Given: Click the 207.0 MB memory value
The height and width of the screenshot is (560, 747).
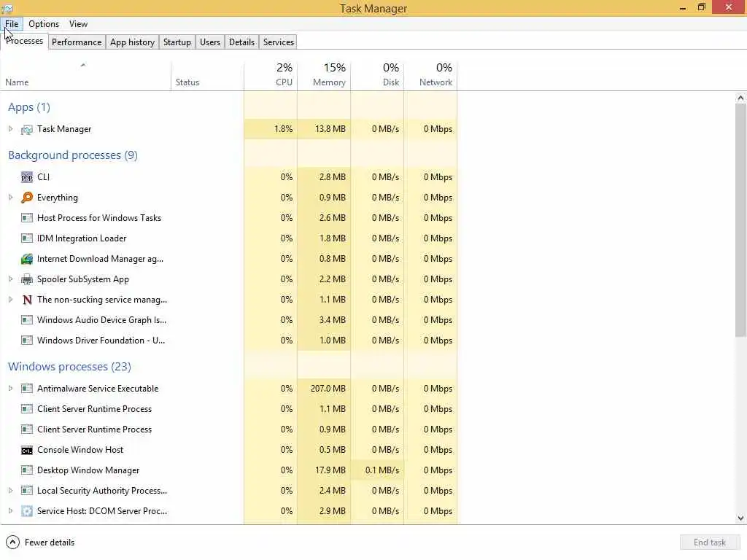Looking at the screenshot, I should tap(328, 389).
